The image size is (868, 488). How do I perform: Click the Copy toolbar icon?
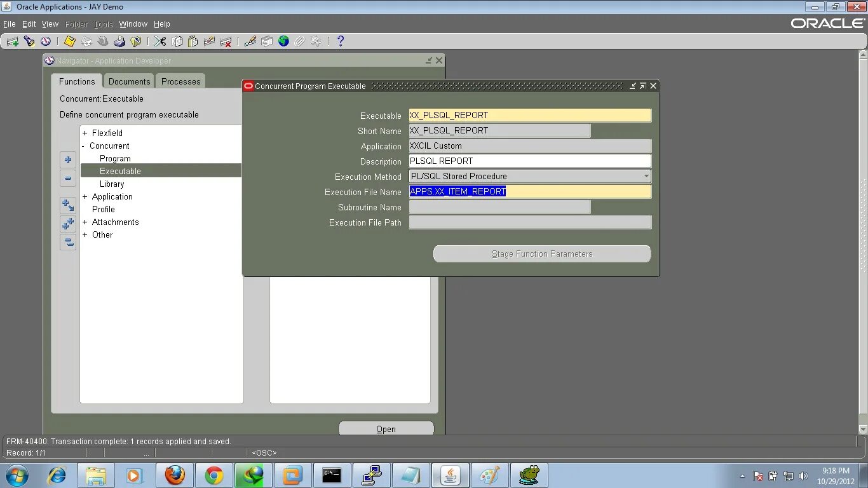pos(177,41)
